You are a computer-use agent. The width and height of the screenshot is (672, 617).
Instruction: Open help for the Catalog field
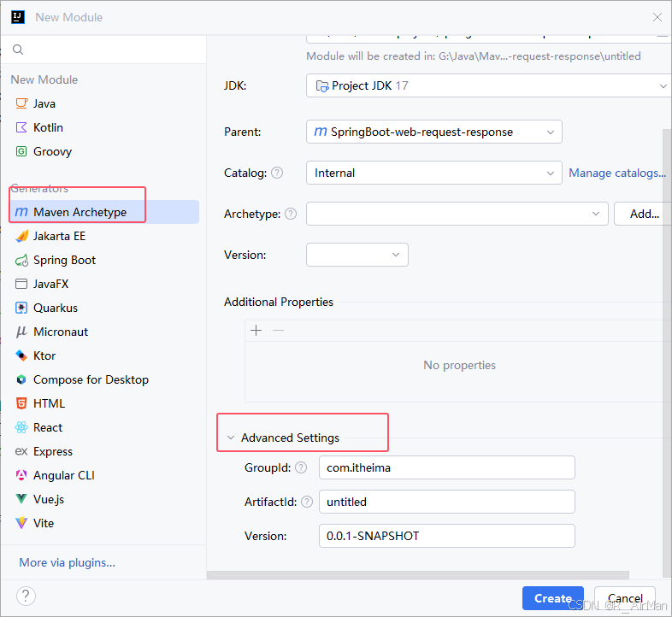(x=277, y=173)
